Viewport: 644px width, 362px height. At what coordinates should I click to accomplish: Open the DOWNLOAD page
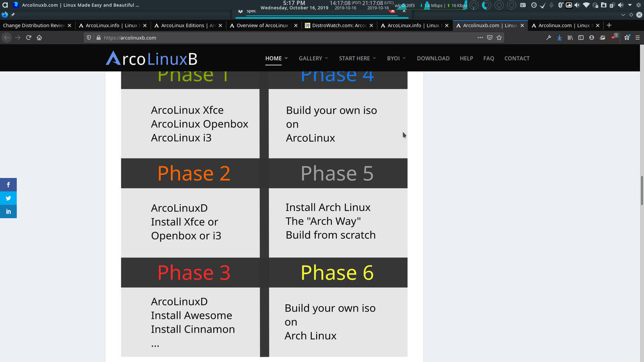(433, 58)
